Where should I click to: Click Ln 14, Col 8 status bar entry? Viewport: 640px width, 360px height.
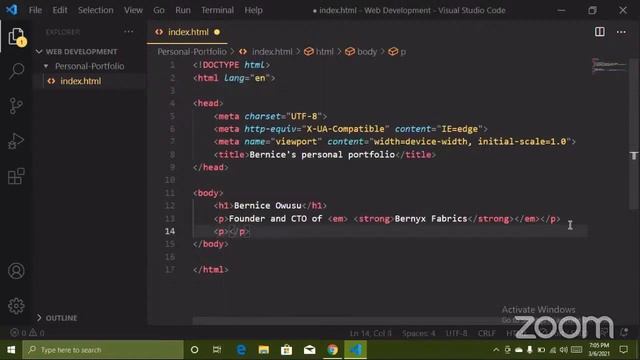point(370,333)
